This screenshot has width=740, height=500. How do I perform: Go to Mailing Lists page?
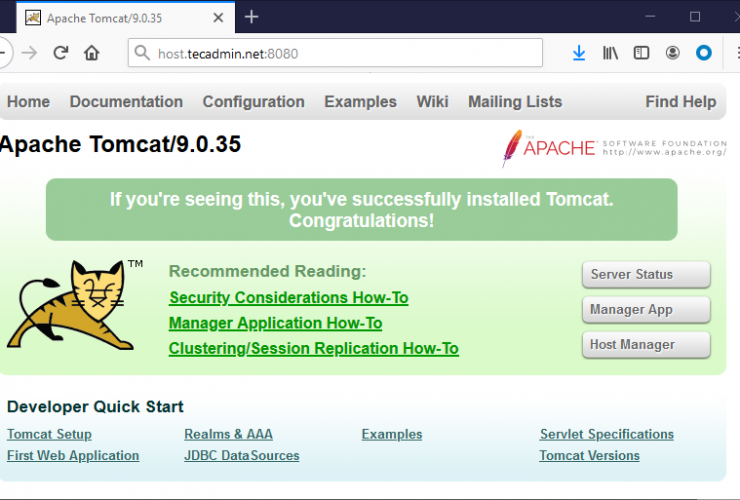515,102
